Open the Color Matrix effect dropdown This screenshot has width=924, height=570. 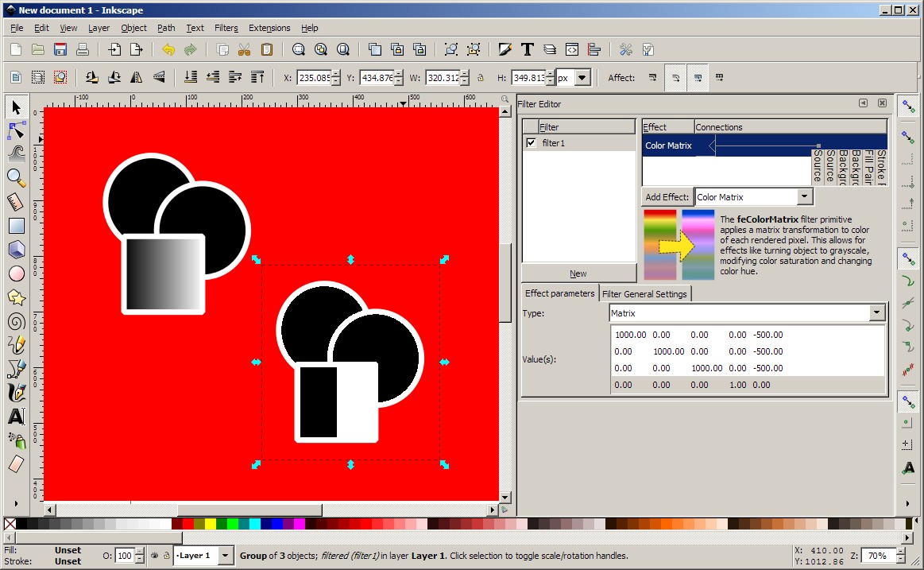[x=804, y=197]
